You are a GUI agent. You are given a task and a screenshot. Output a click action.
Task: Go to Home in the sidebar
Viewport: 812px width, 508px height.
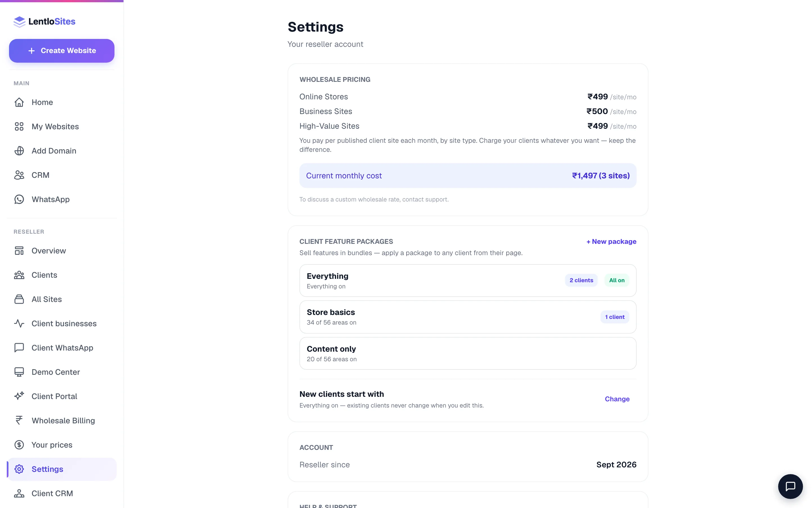pyautogui.click(x=62, y=102)
